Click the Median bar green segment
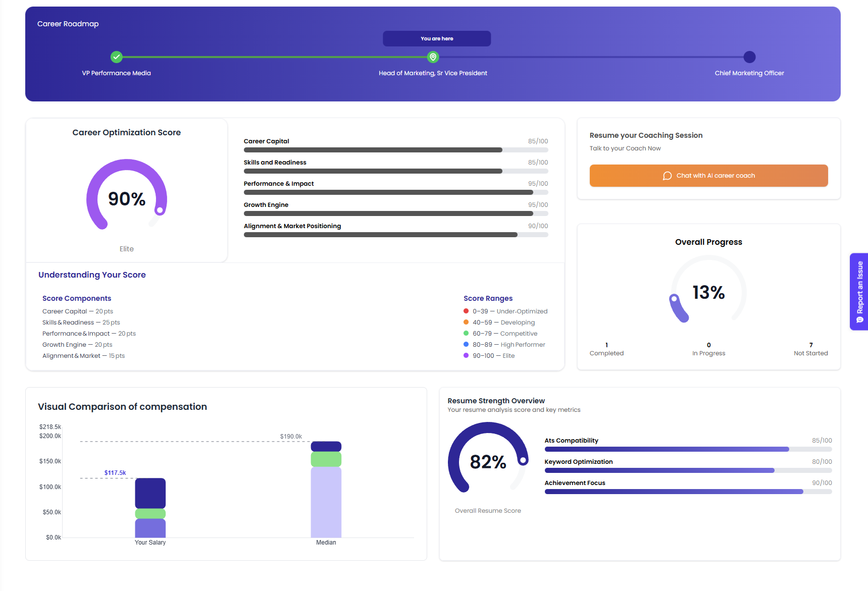Screen dimensions: 868x591 pos(326,459)
